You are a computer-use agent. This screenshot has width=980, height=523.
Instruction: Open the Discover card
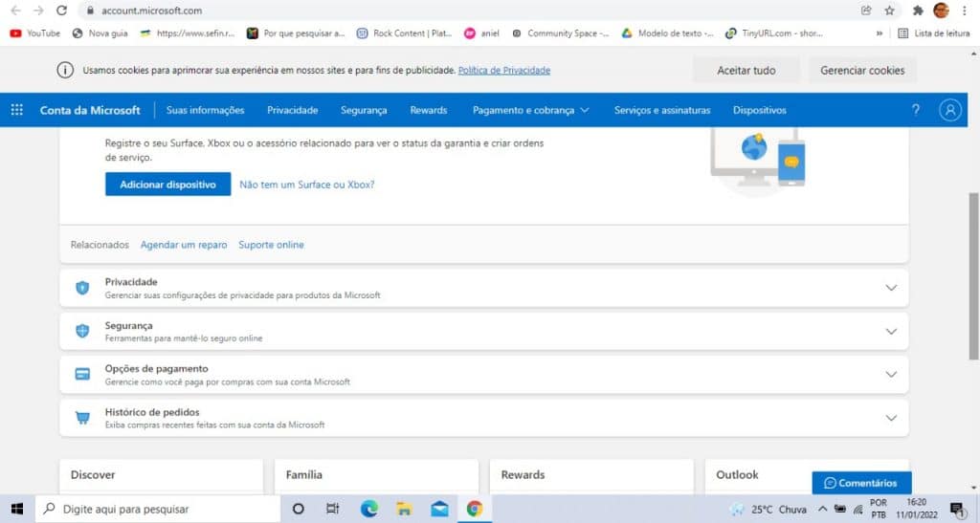tap(161, 477)
